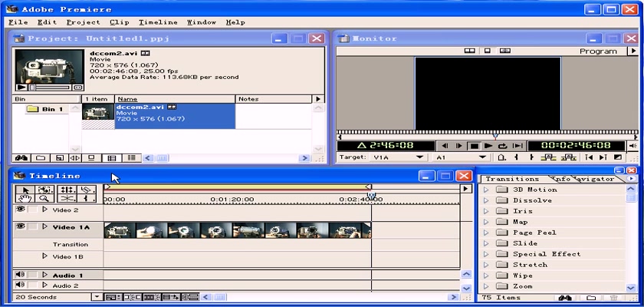Screen dimensions: 644x307
Task: Click Single View icon in Monitor
Action: 487,51
